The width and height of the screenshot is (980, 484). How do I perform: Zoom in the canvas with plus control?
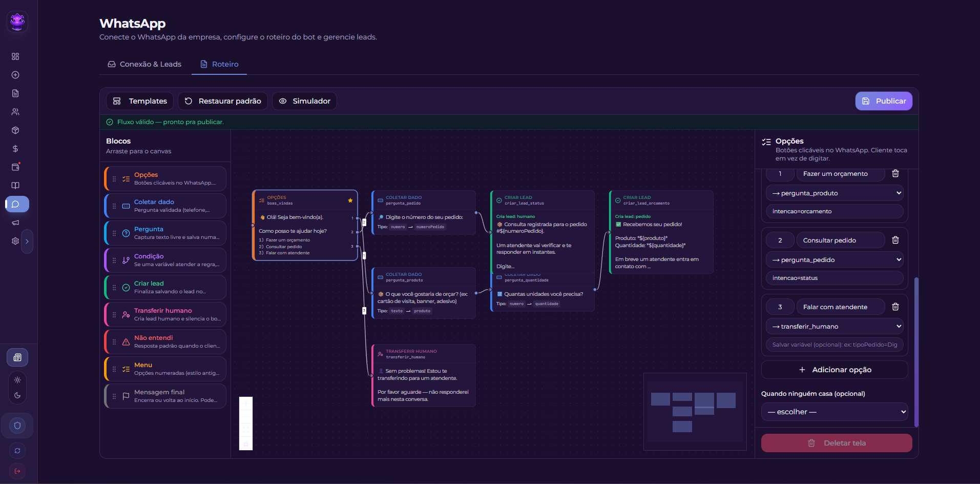(x=246, y=404)
